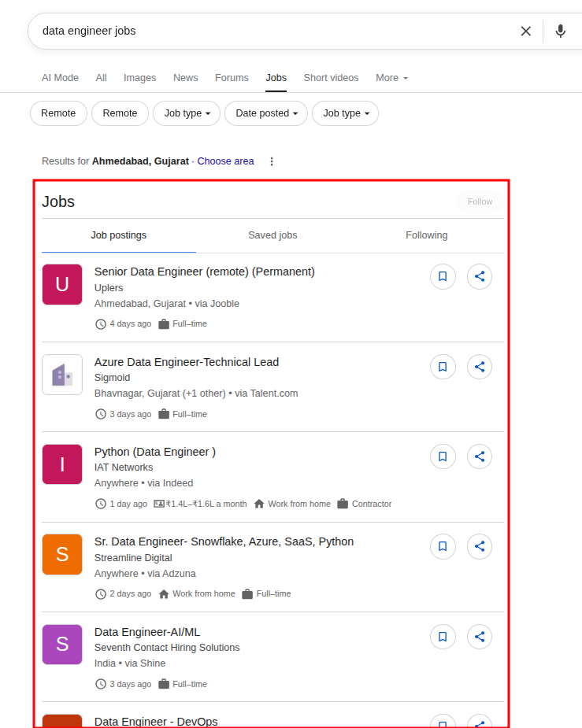Open the Azure Data Engineer-Technical Lead posting
Screen dimensions: 582x728
(187, 362)
